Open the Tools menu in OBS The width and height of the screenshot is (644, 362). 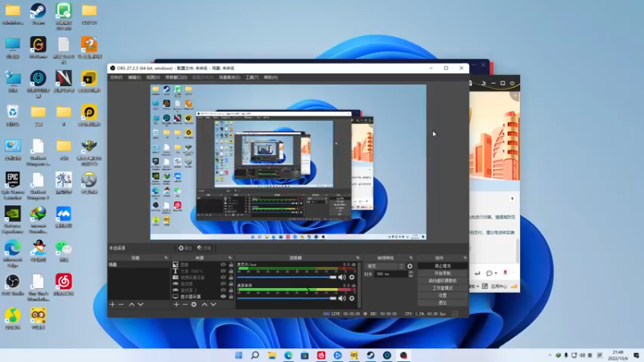click(252, 77)
